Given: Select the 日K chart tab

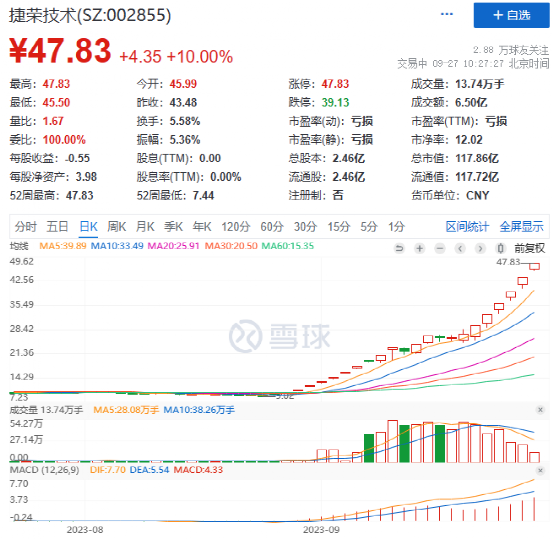Looking at the screenshot, I should (89, 226).
